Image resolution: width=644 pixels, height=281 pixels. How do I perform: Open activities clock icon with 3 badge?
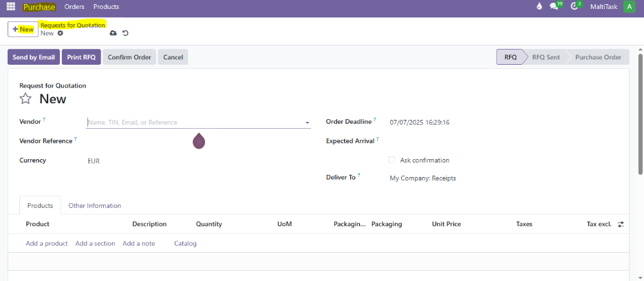click(575, 7)
